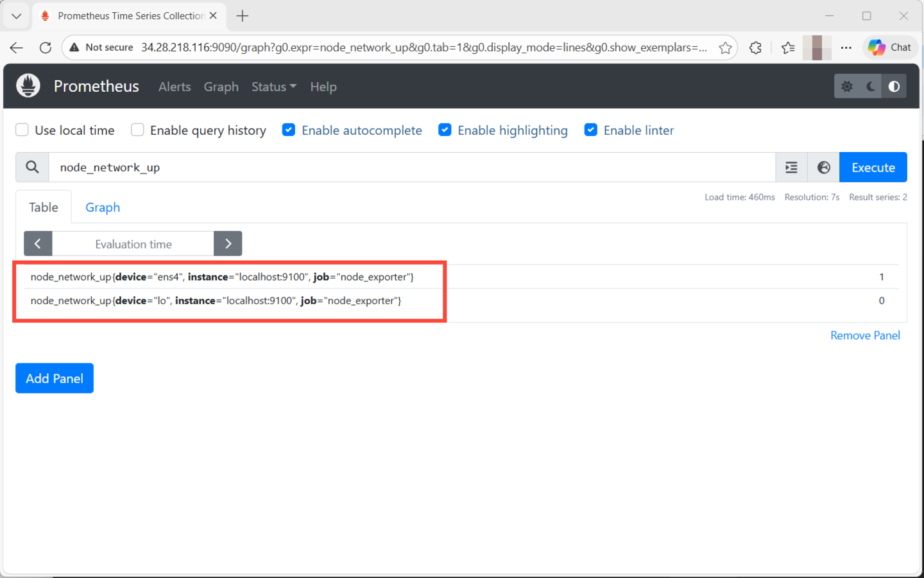Step back evaluation time with left arrow

[38, 243]
